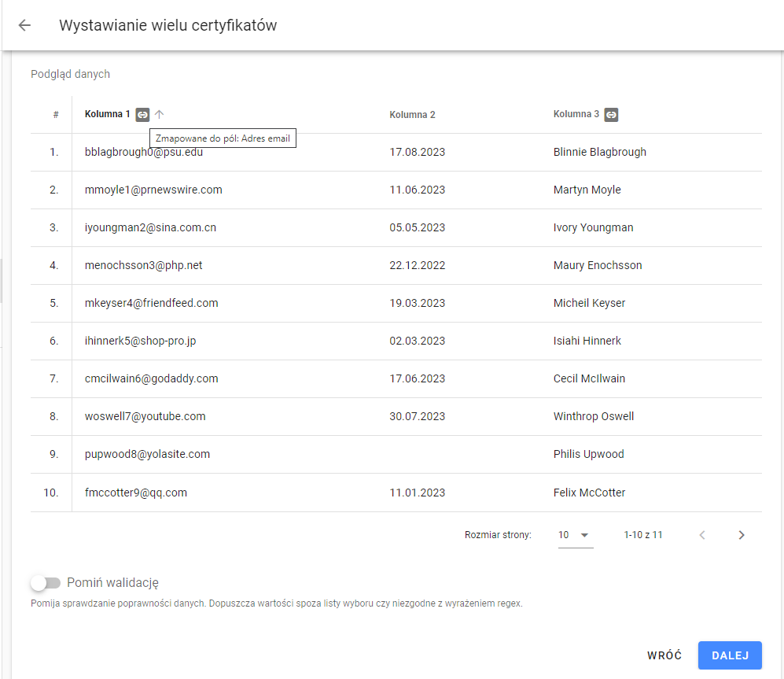The width and height of the screenshot is (784, 679).
Task: Toggle the Pomiń walidację switch
Action: 46,582
